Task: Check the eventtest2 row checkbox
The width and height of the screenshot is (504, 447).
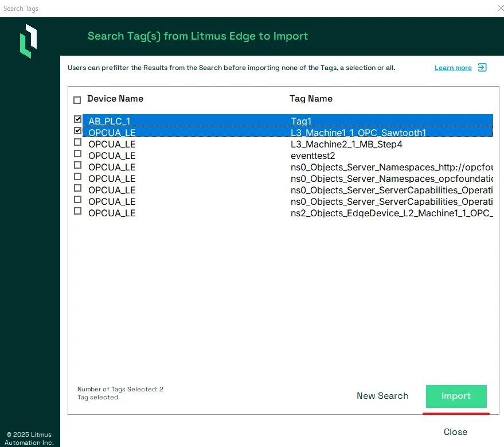Action: point(77,153)
